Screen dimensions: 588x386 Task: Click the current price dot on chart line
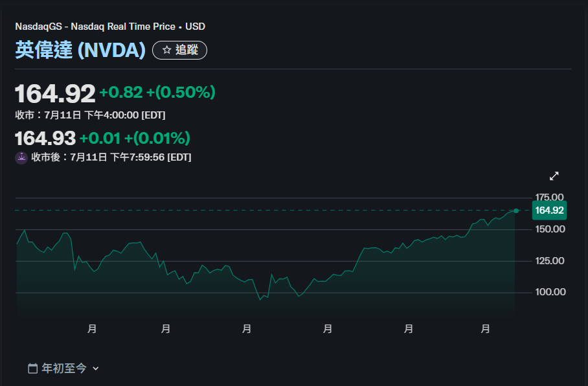coord(516,211)
